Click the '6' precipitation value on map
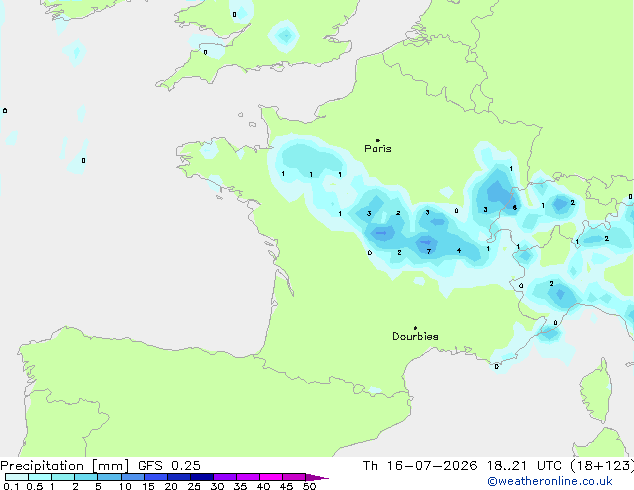 [x=514, y=208]
